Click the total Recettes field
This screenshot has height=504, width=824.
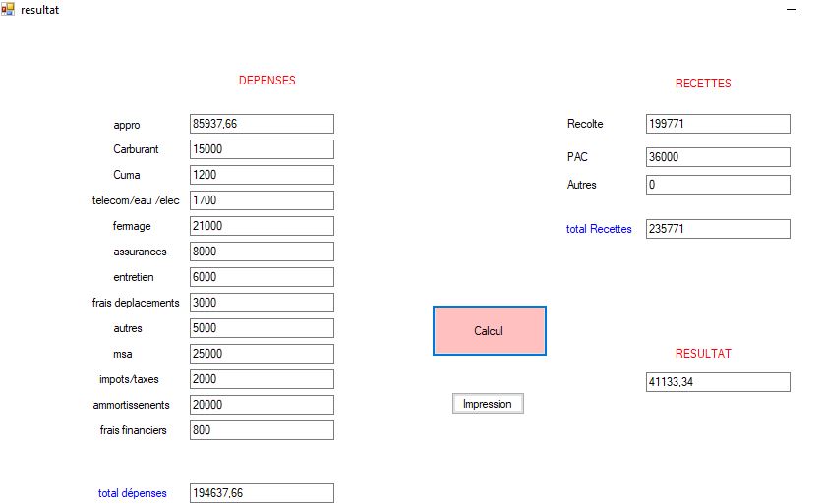[718, 229]
